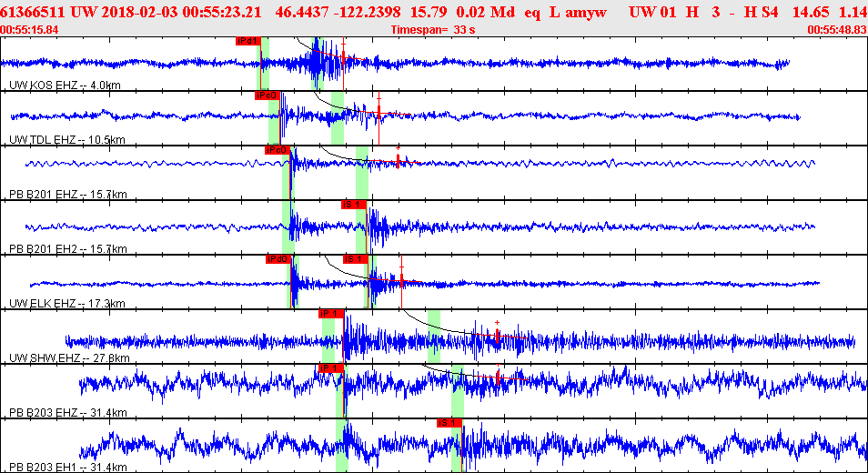Click the UW KOS EHZ channel label
Screen dimensions: 868x473
[65, 86]
